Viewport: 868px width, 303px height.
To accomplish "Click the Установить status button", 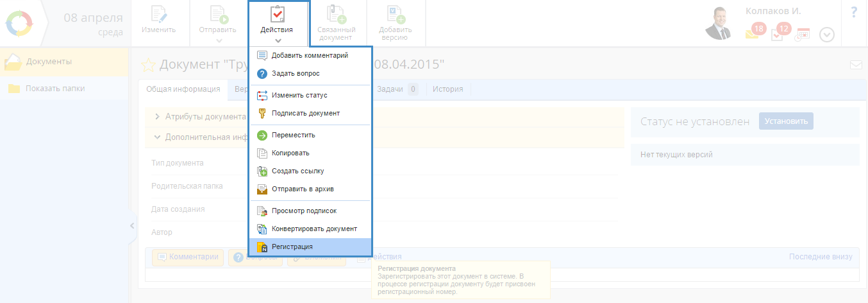I will pyautogui.click(x=786, y=121).
